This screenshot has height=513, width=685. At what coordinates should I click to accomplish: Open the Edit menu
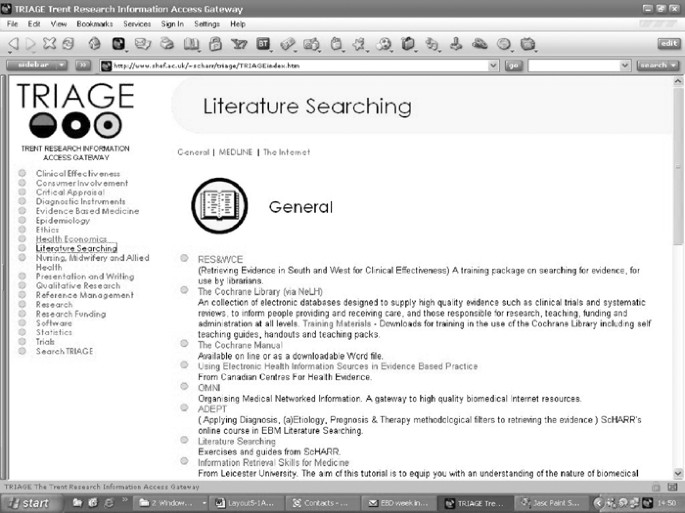[34, 24]
